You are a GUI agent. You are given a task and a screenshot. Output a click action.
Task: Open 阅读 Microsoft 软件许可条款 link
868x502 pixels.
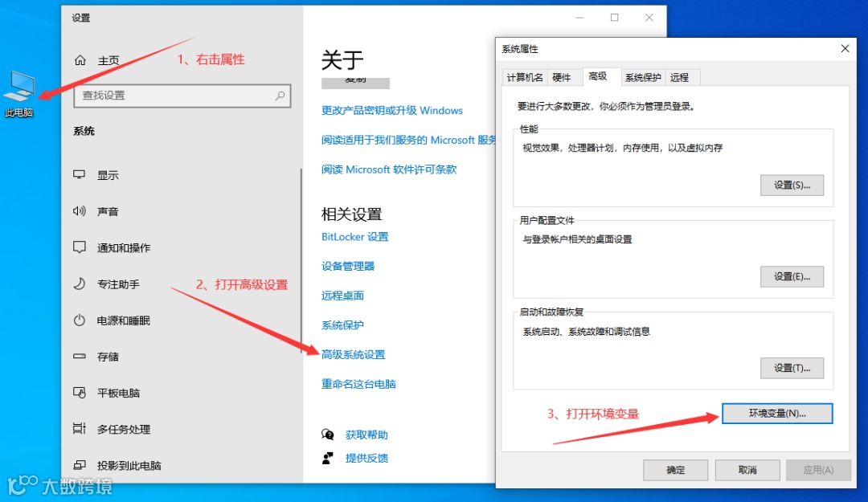tap(389, 169)
